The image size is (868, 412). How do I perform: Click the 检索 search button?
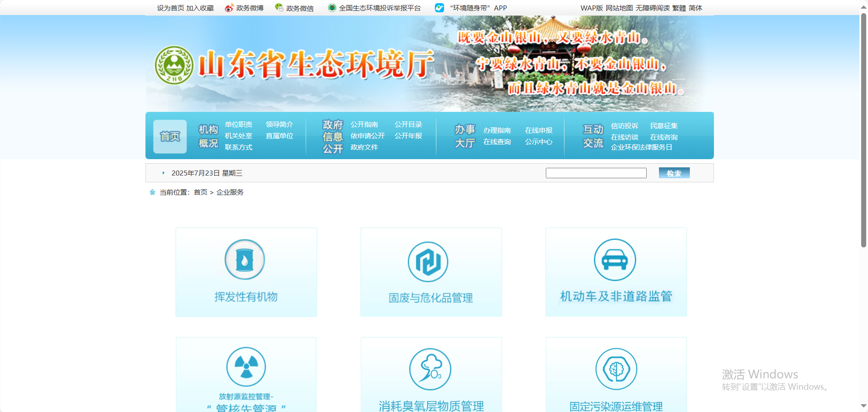673,173
